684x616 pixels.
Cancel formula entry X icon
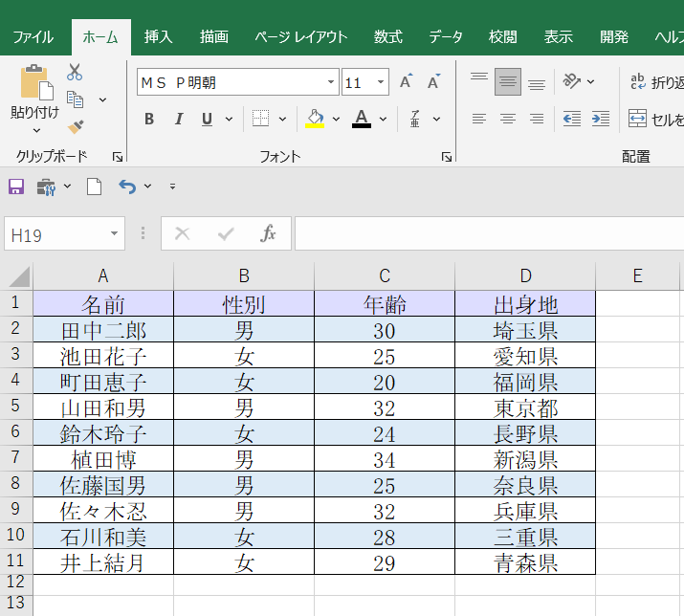pos(183,233)
